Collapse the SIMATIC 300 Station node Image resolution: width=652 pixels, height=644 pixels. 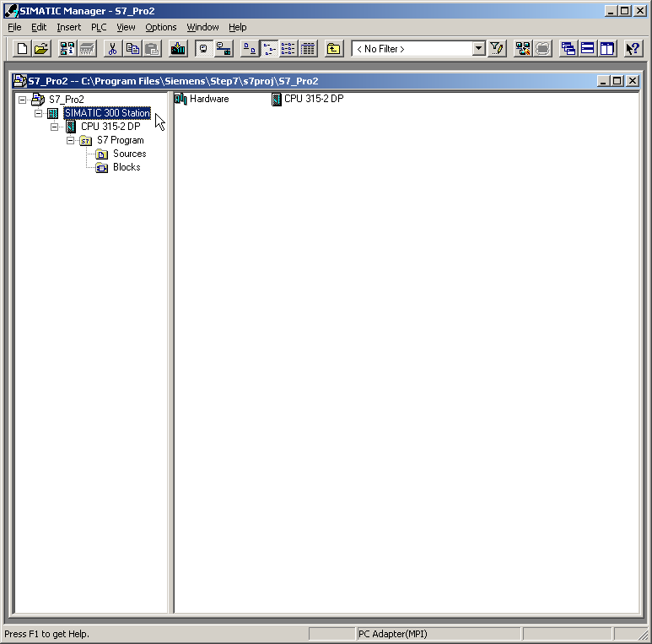tap(38, 113)
